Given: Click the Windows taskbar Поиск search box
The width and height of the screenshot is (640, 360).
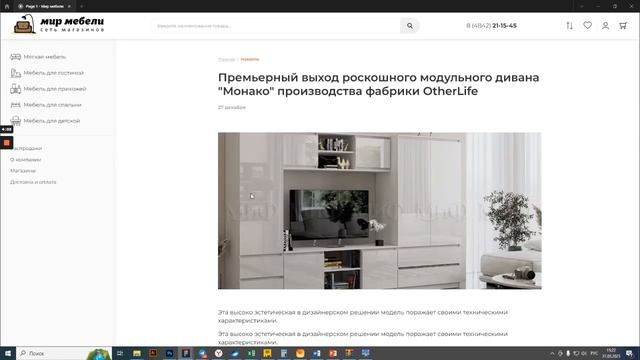Looking at the screenshot, I should pyautogui.click(x=64, y=353).
